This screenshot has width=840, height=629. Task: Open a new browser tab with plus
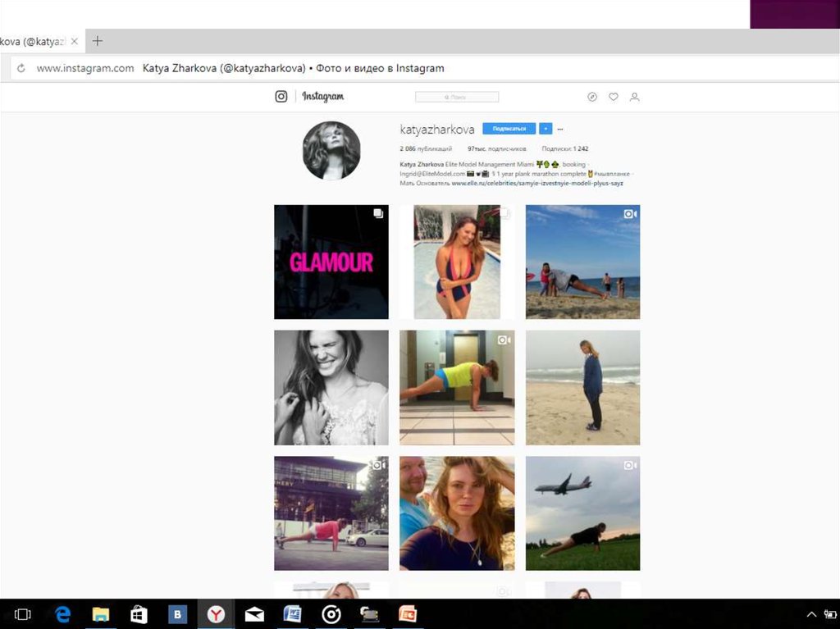click(x=98, y=41)
